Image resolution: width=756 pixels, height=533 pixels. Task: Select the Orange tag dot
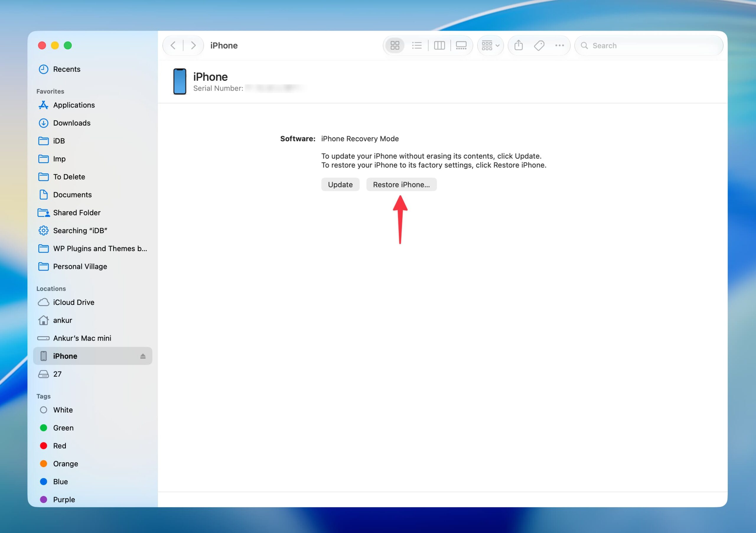pyautogui.click(x=43, y=464)
